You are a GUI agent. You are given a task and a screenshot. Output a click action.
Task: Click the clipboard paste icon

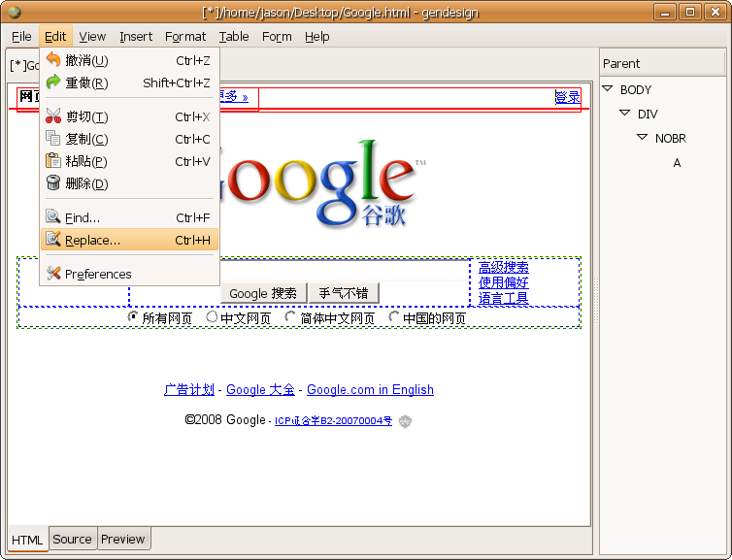click(x=53, y=160)
